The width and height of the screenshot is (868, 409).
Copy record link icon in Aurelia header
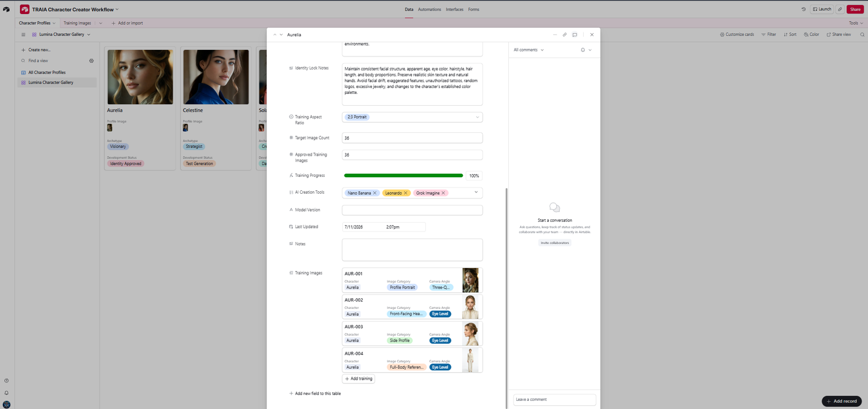[565, 35]
